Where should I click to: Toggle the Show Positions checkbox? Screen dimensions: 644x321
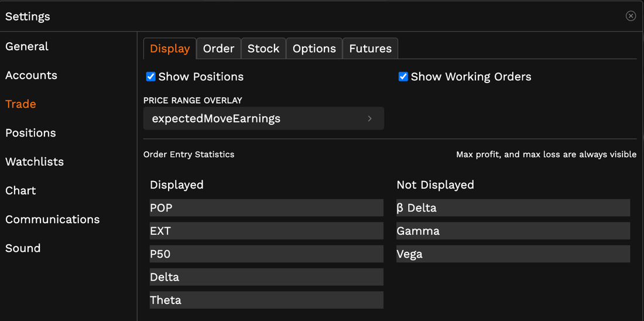(x=150, y=77)
